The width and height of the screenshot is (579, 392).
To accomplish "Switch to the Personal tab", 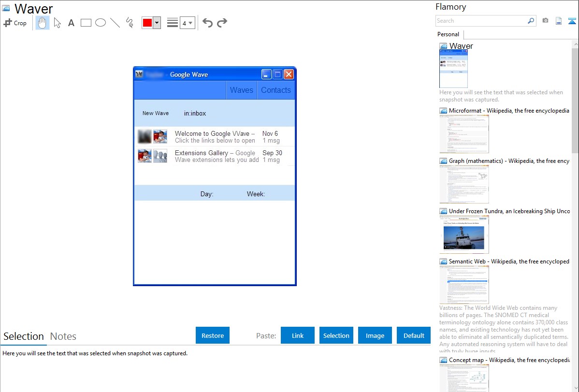I will coord(449,34).
